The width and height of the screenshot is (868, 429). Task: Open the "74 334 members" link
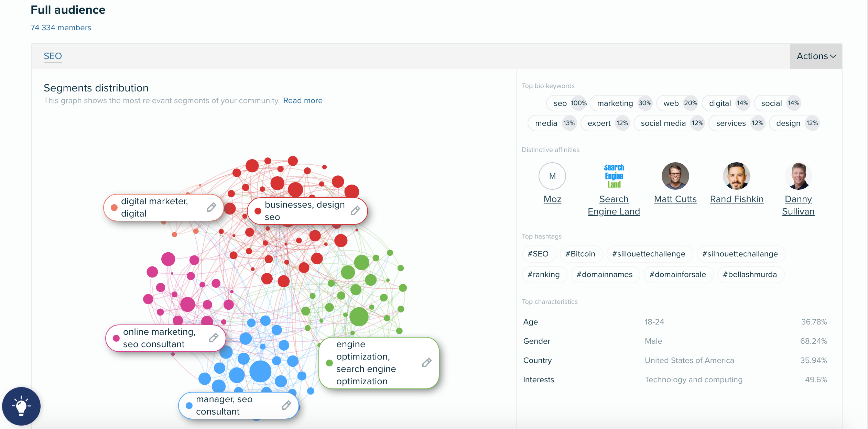[x=61, y=27]
